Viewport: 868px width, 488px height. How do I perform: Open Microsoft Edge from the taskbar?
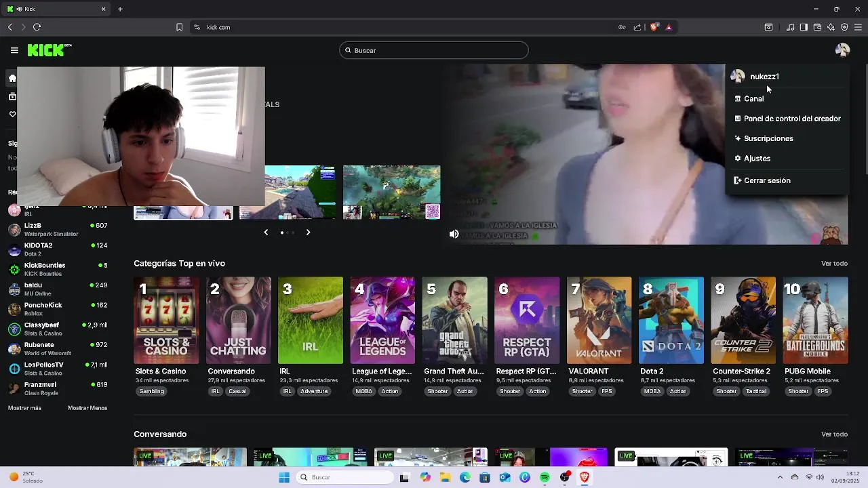(465, 477)
